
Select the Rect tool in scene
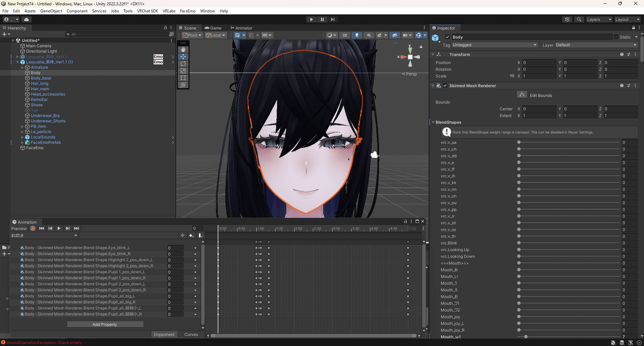coord(183,78)
